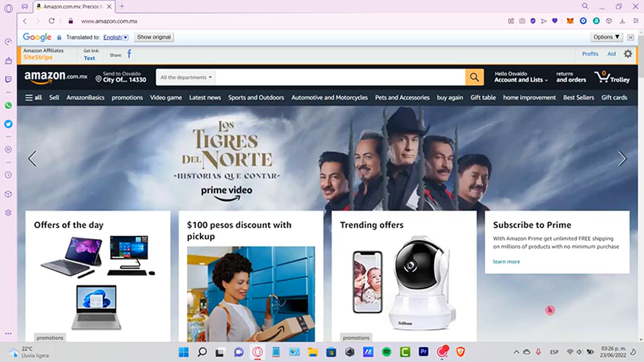Select Video game nav item
This screenshot has height=362, width=644.
pos(166,98)
